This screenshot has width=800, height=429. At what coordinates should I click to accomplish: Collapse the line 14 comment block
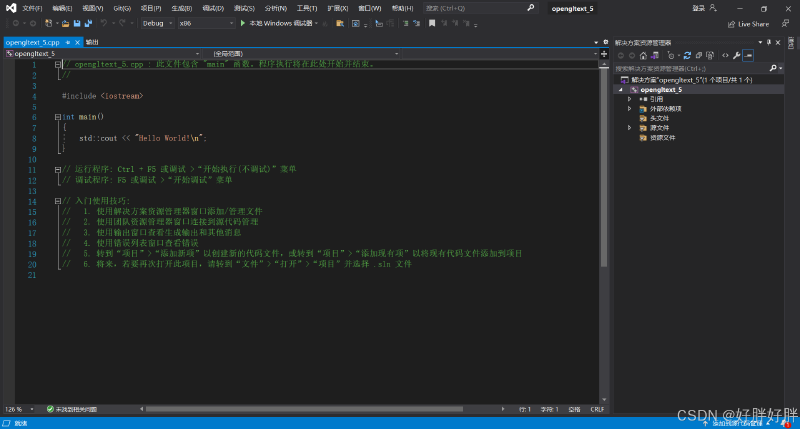coord(58,201)
